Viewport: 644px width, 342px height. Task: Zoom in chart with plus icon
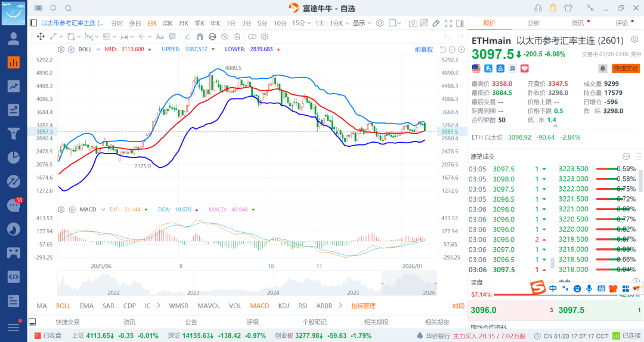click(x=462, y=50)
